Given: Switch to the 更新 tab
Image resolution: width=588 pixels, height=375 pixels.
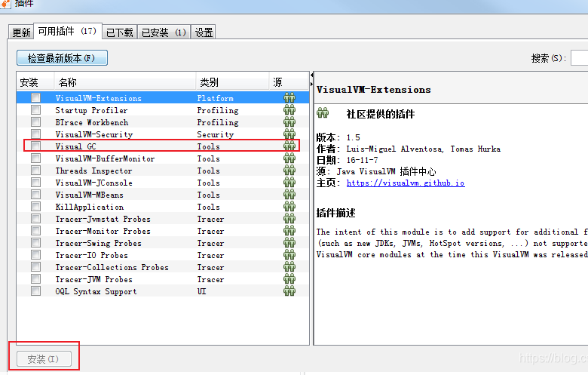Looking at the screenshot, I should point(21,32).
